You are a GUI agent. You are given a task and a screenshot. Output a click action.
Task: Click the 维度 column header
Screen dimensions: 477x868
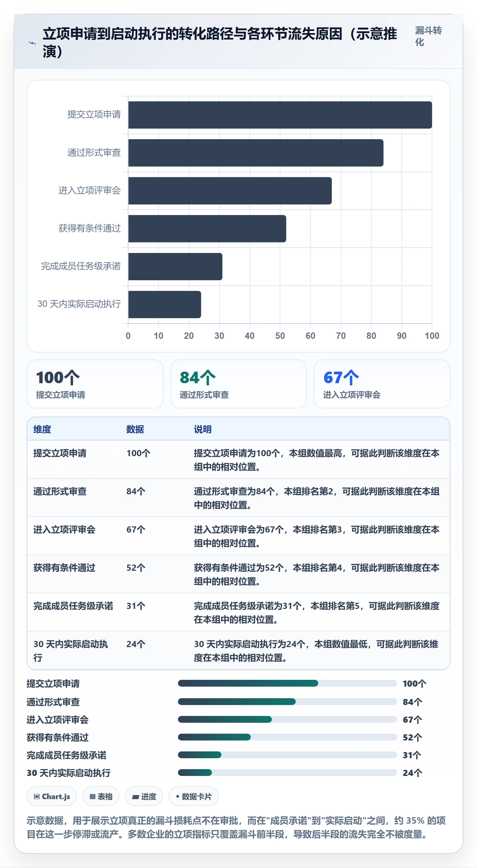coord(42,429)
